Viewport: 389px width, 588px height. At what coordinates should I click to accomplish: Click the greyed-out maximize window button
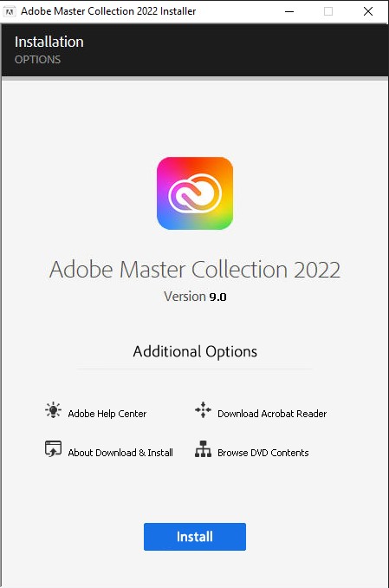click(328, 11)
